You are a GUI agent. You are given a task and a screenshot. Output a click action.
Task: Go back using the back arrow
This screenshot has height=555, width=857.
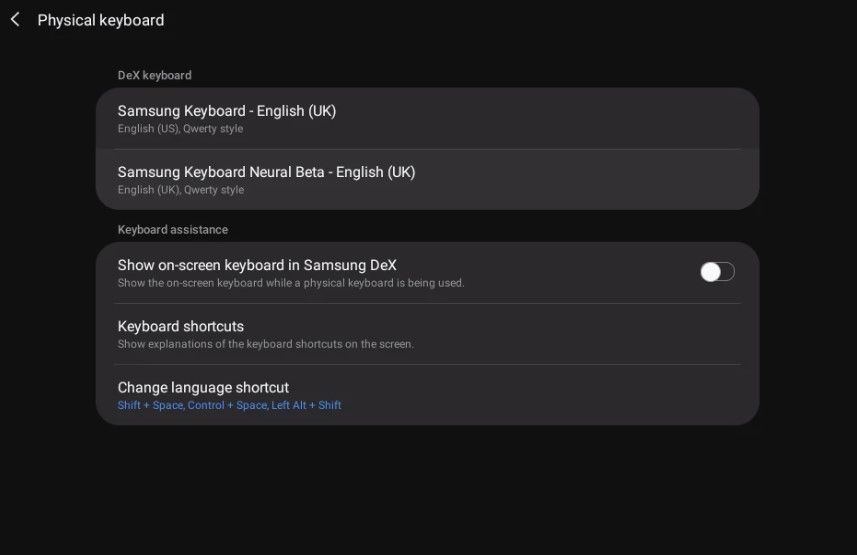coord(15,20)
